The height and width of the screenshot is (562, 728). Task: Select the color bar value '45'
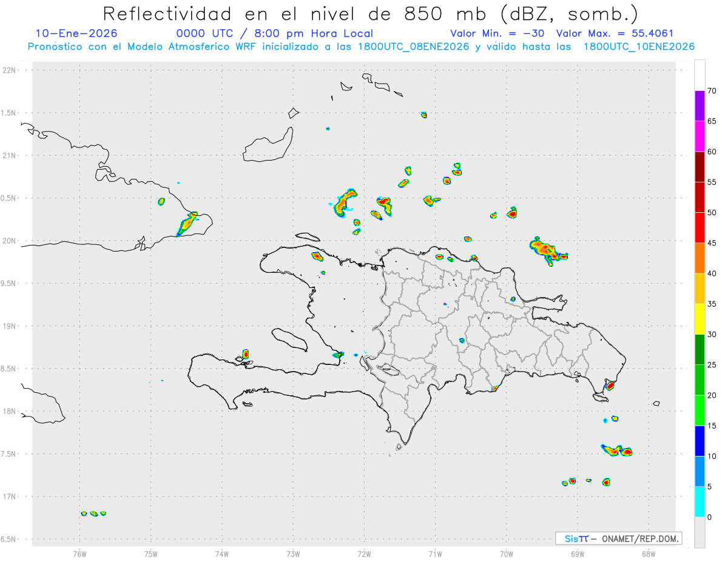[712, 243]
